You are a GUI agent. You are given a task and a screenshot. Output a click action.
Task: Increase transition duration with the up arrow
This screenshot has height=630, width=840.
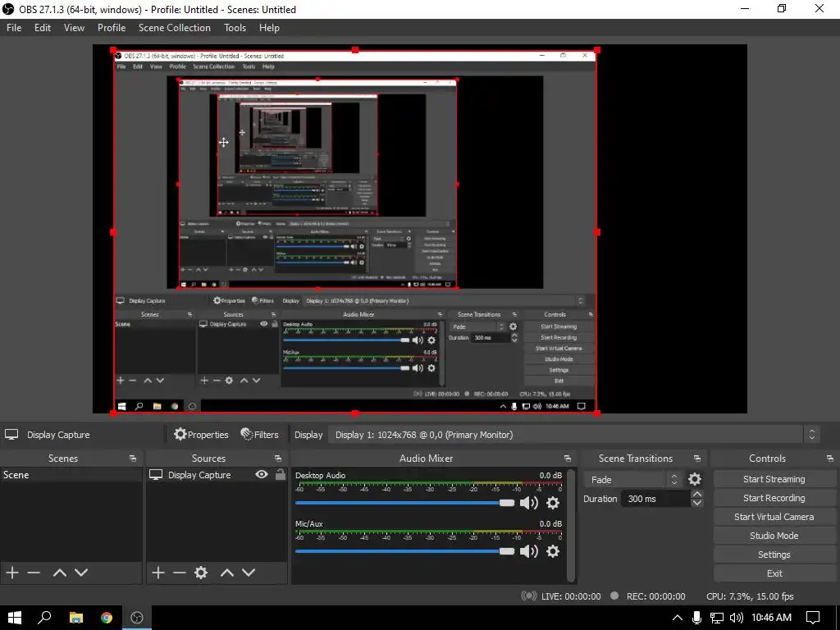[x=697, y=495]
